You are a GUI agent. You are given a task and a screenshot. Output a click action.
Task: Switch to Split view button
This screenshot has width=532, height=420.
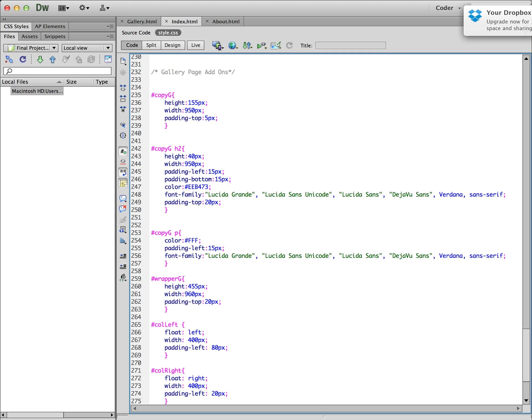tap(151, 45)
